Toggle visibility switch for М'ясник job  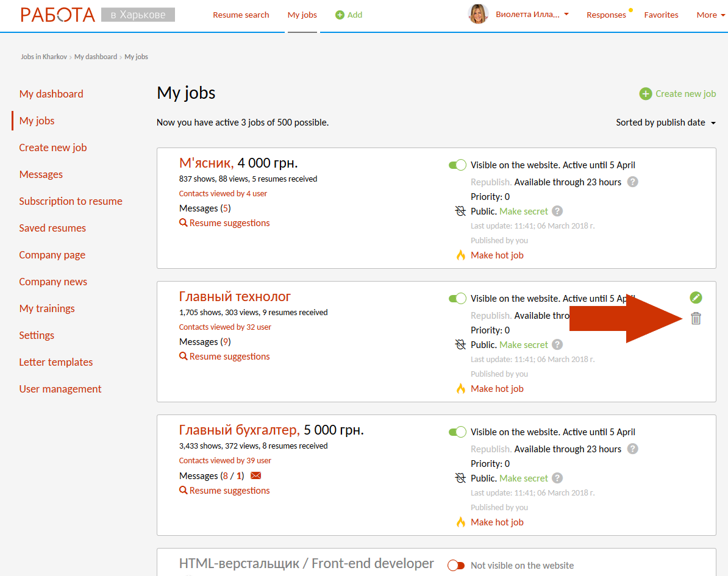point(457,165)
